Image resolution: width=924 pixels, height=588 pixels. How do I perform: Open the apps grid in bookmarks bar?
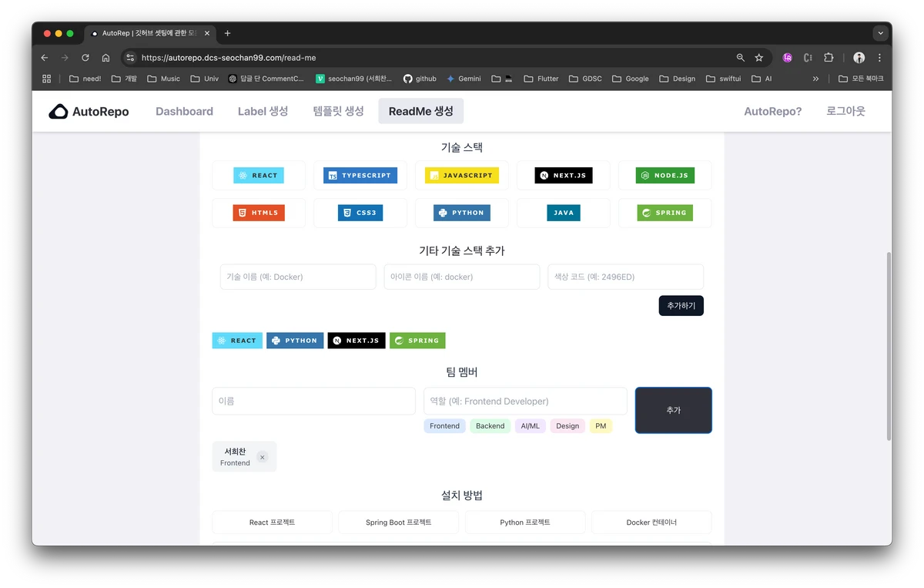pos(46,79)
